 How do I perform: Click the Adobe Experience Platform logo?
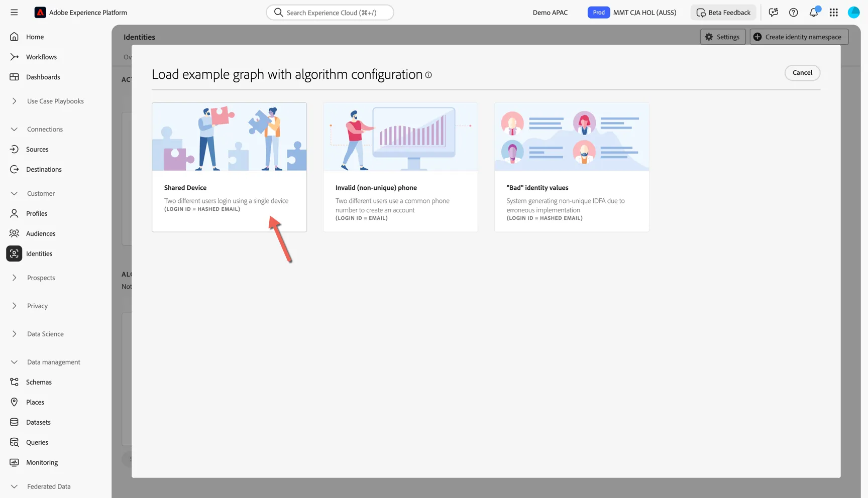[40, 13]
